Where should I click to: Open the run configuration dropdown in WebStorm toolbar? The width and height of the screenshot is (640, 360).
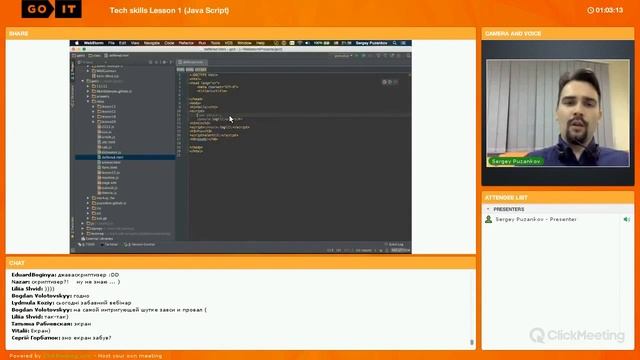[343, 56]
